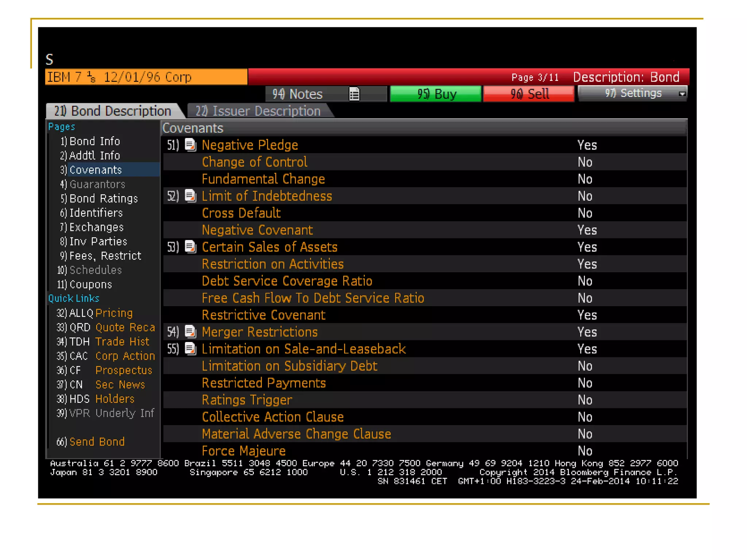This screenshot has width=747, height=560.
Task: Switch to the Issuer Description tab
Action: pos(258,111)
